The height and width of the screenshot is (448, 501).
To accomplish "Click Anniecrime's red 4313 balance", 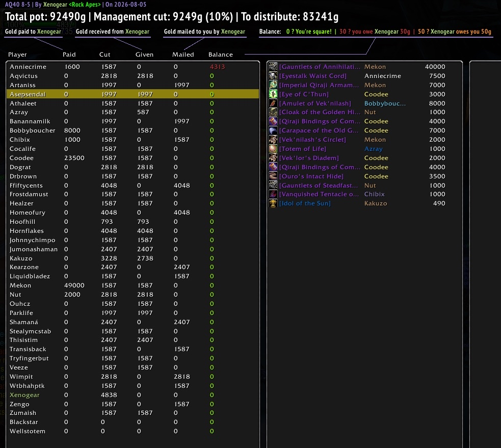I will [x=217, y=66].
